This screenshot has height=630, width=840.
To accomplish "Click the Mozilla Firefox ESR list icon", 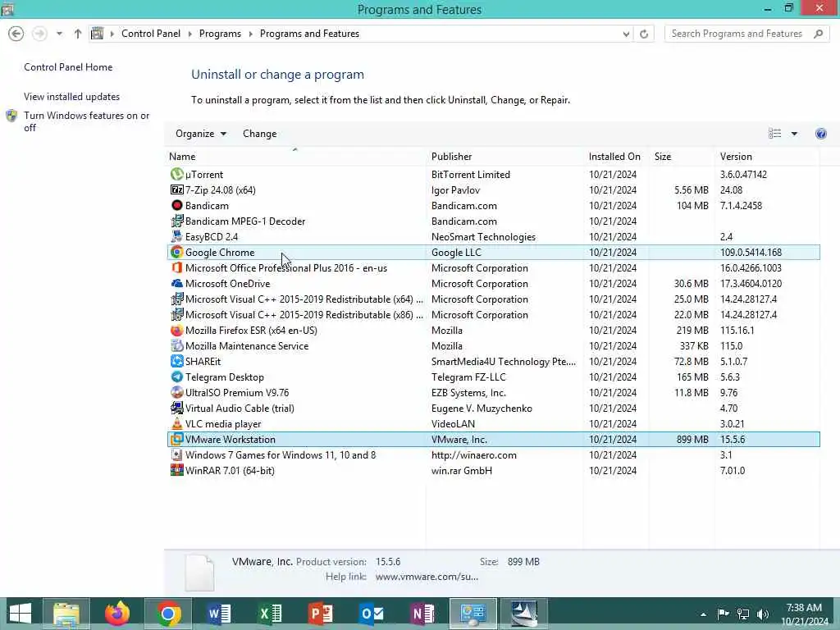I will (x=177, y=330).
